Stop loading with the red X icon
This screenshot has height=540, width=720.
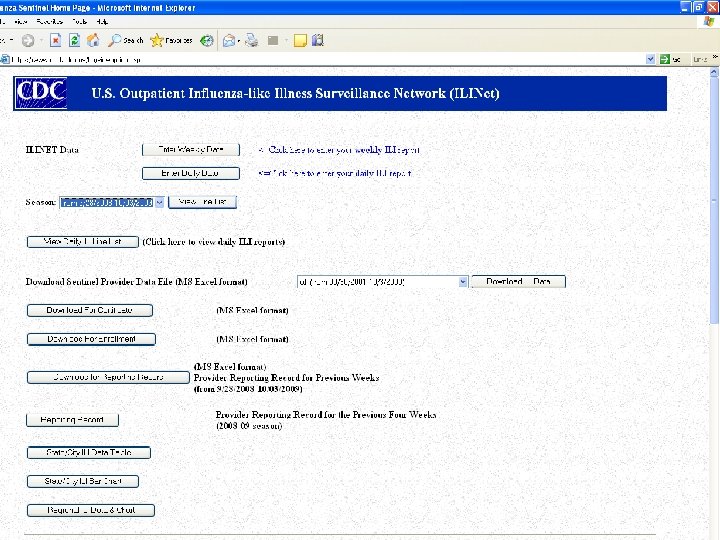point(56,40)
